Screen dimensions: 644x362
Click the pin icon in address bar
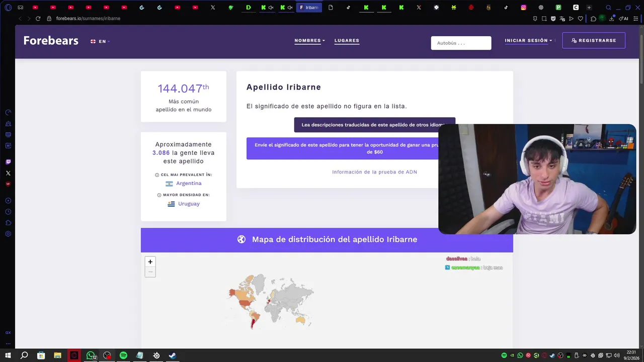535,19
